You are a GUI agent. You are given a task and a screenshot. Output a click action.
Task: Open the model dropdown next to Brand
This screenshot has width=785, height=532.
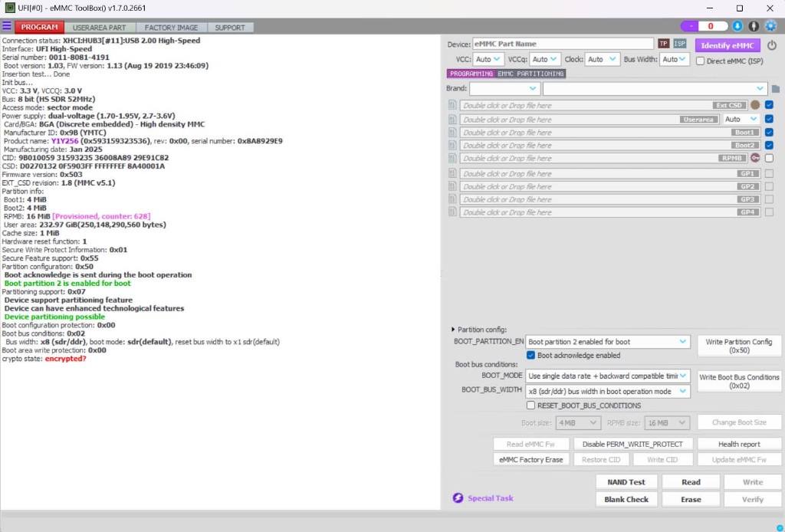[655, 89]
